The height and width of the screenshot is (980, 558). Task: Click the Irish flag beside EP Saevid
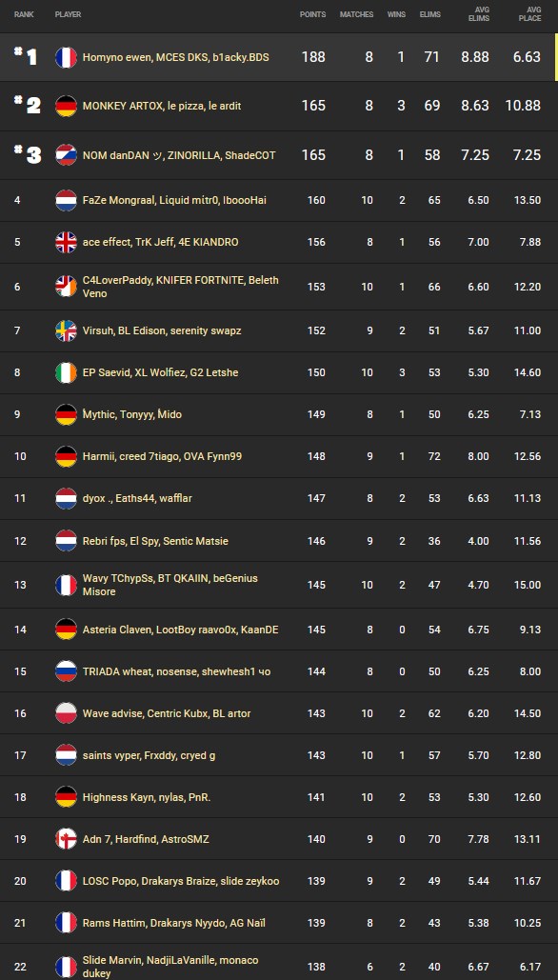click(66, 373)
